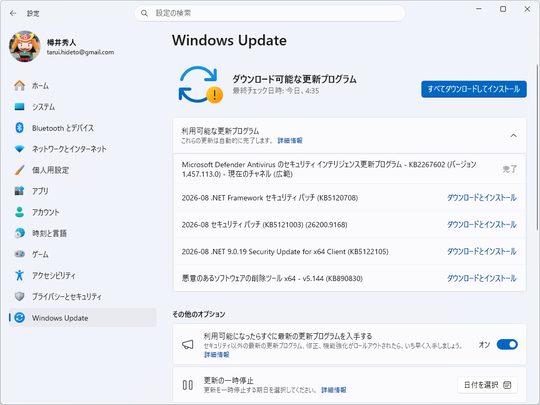540x405 pixels.
Task: Download and install KB5121003 security patch
Action: [481, 225]
